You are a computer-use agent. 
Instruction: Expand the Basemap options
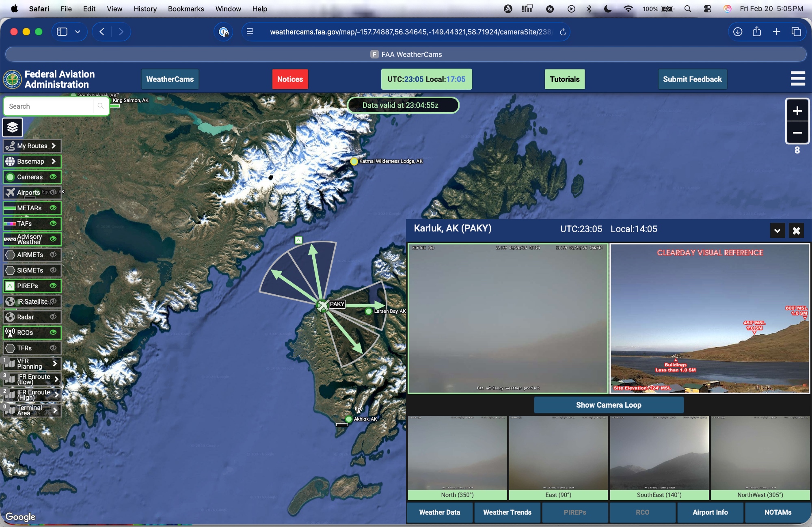53,161
